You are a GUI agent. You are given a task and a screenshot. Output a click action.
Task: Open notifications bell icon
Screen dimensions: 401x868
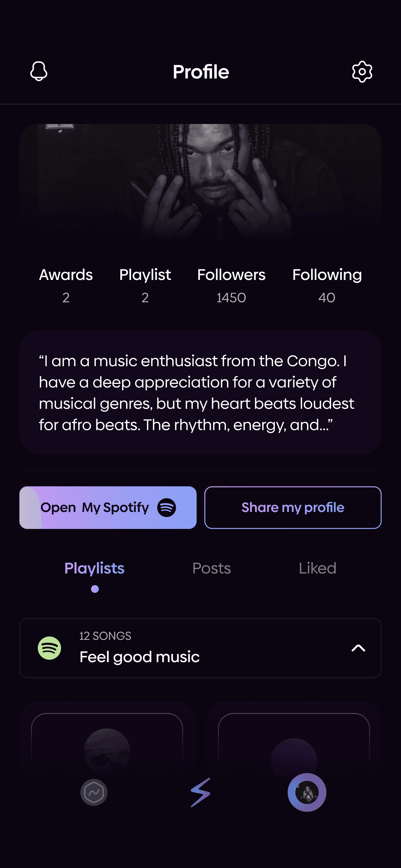(39, 71)
